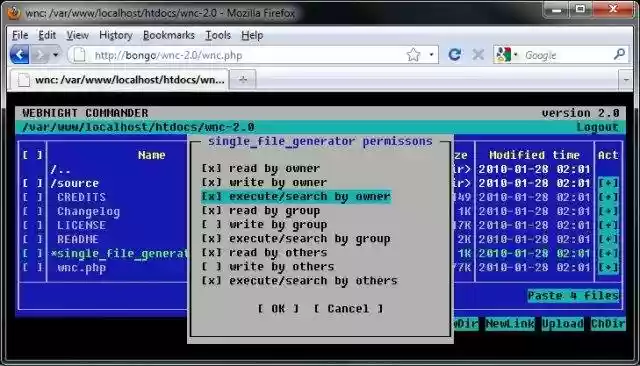Select checkbox for wnc.php file

click(x=33, y=268)
